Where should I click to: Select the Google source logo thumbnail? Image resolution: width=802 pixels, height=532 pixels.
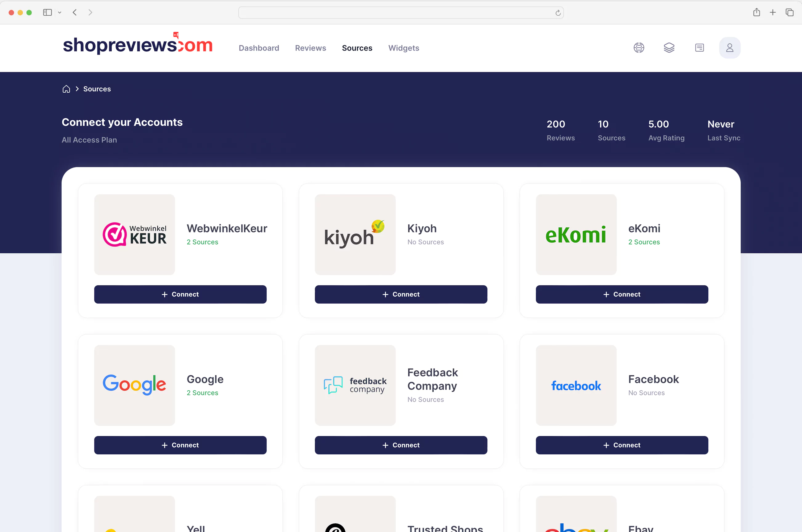(134, 385)
